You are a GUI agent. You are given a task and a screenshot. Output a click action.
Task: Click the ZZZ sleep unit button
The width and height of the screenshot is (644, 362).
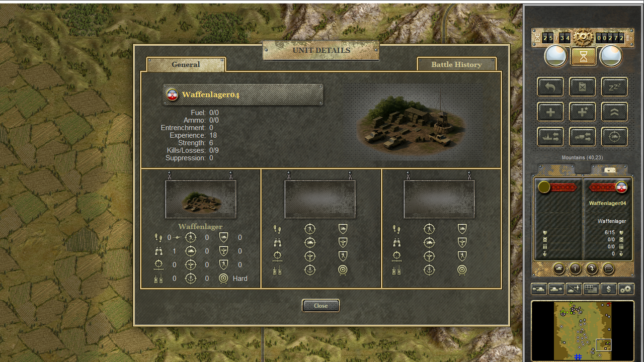(614, 87)
